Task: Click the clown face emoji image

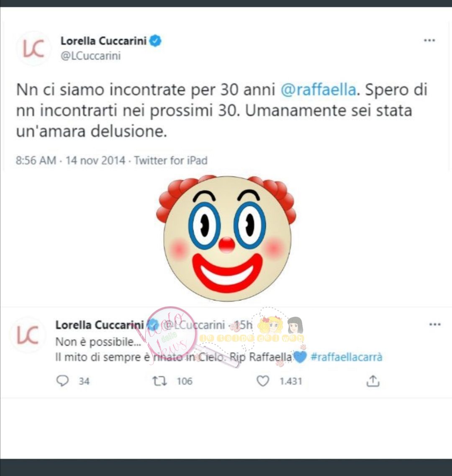Action: click(x=226, y=238)
